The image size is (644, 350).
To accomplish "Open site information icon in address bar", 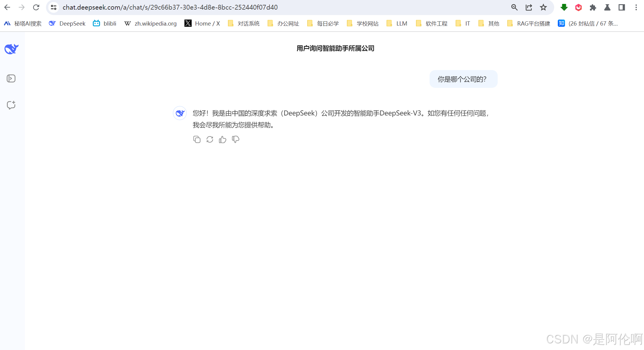I will tap(53, 8).
